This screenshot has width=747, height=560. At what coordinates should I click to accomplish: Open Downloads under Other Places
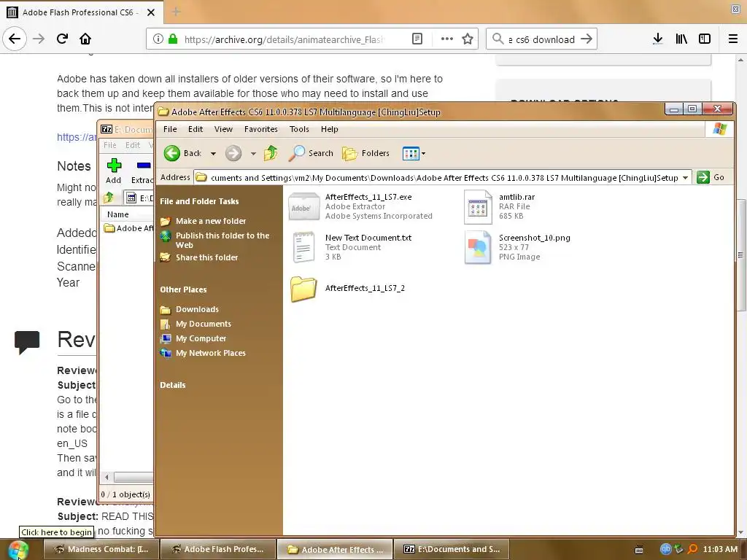coord(197,309)
